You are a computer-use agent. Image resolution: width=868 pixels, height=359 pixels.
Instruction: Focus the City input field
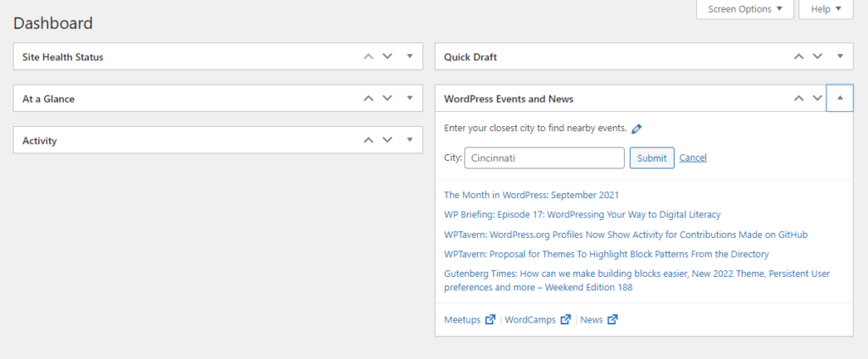click(x=544, y=157)
